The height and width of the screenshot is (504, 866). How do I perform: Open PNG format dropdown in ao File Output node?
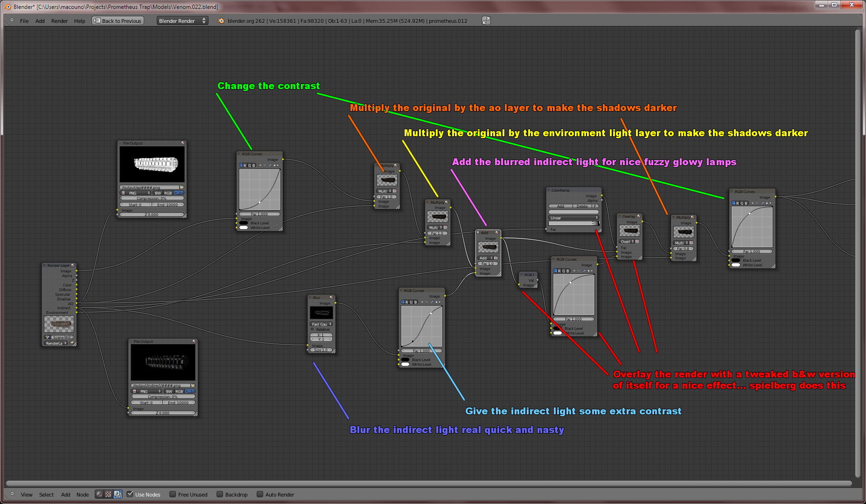click(136, 193)
